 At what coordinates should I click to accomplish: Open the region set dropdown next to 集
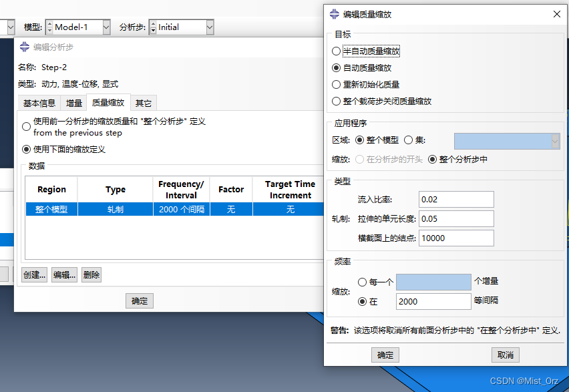[x=554, y=140]
